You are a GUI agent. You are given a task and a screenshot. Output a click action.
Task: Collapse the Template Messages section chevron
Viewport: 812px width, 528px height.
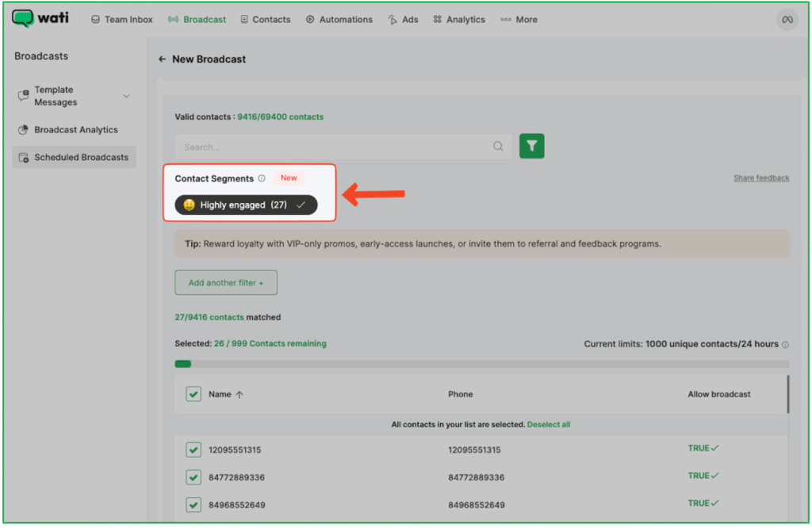pos(126,95)
